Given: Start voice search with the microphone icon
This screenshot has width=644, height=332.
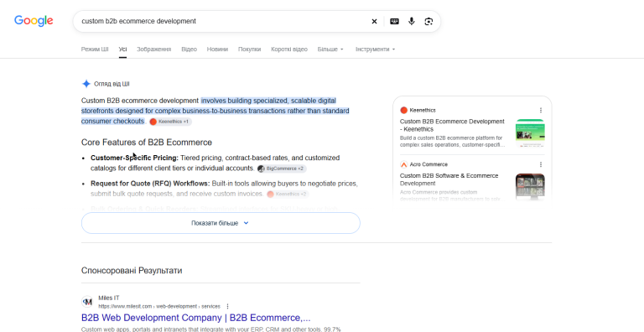Looking at the screenshot, I should coord(412,21).
